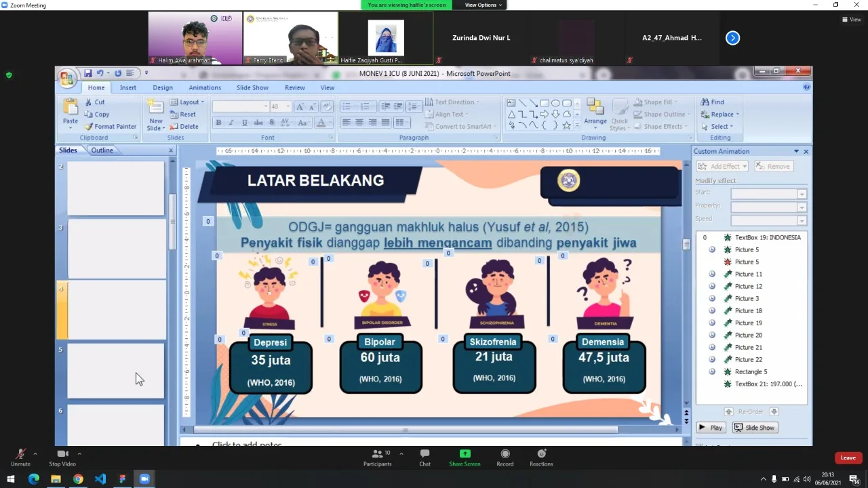Open the Layout dropdown in Slides group
The width and height of the screenshot is (868, 488).
pos(186,102)
